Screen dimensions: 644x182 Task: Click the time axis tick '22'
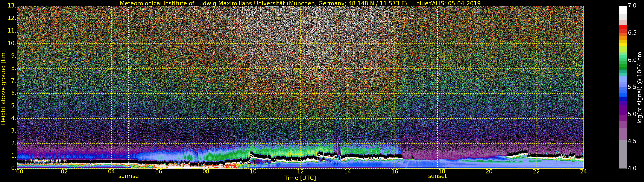click(536, 172)
